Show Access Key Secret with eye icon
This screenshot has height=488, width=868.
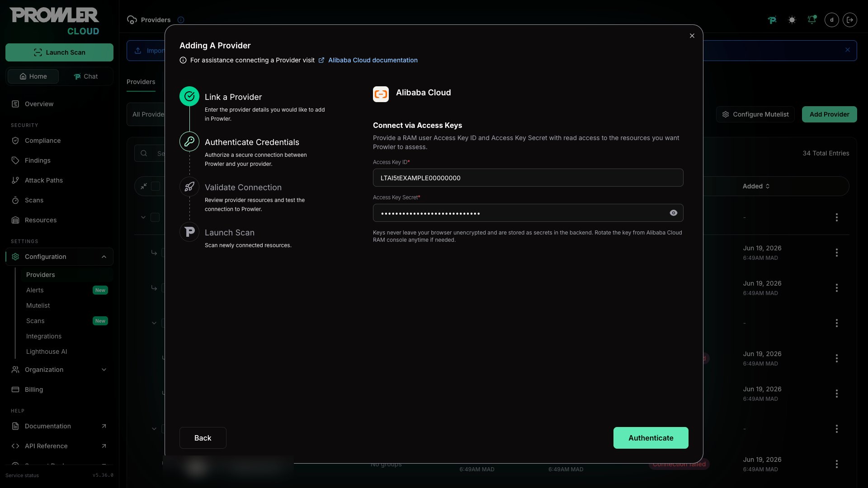(674, 213)
